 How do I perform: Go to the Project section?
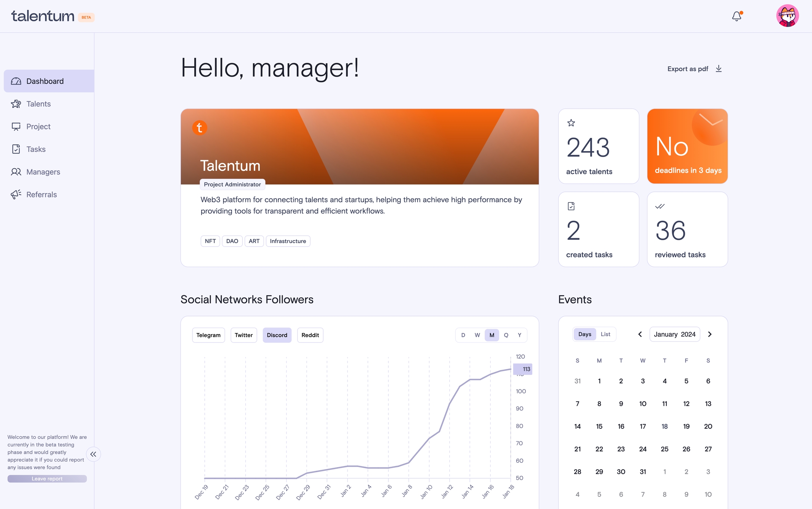tap(38, 127)
